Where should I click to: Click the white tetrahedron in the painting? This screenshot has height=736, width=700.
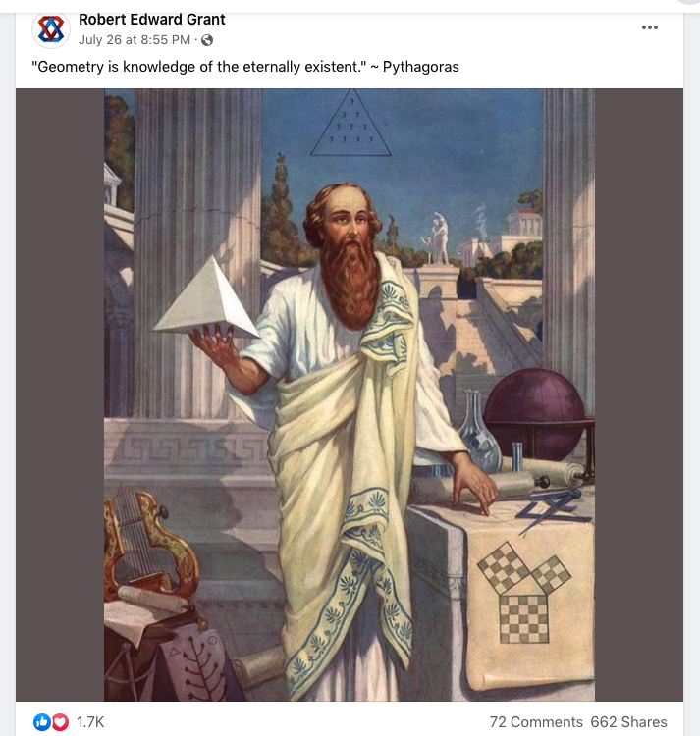click(x=206, y=297)
